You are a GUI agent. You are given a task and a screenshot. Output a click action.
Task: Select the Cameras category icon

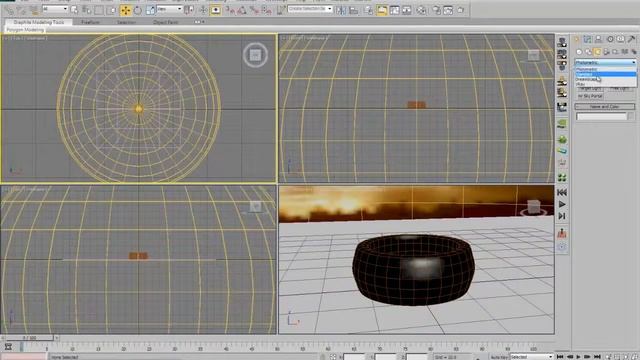(x=607, y=52)
